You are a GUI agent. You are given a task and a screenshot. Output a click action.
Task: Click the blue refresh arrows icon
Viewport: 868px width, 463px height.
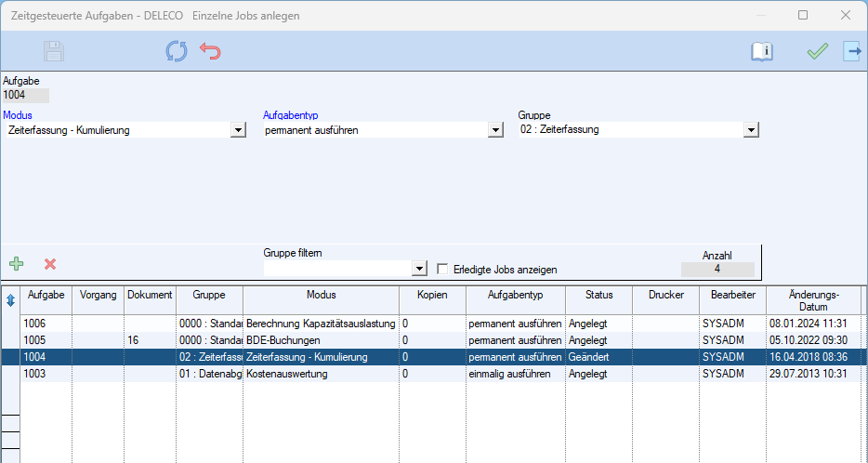tap(177, 51)
